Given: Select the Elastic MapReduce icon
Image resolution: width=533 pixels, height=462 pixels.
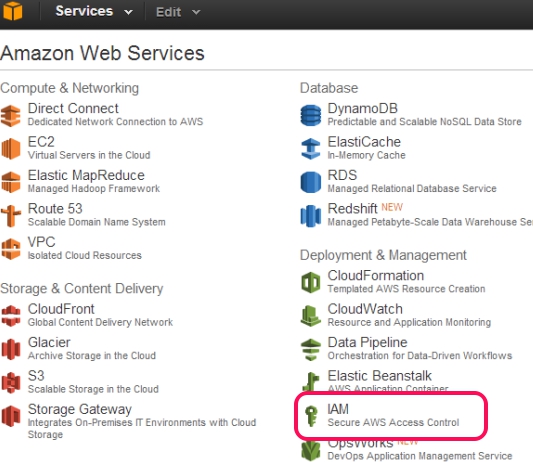Looking at the screenshot, I should pos(11,182).
